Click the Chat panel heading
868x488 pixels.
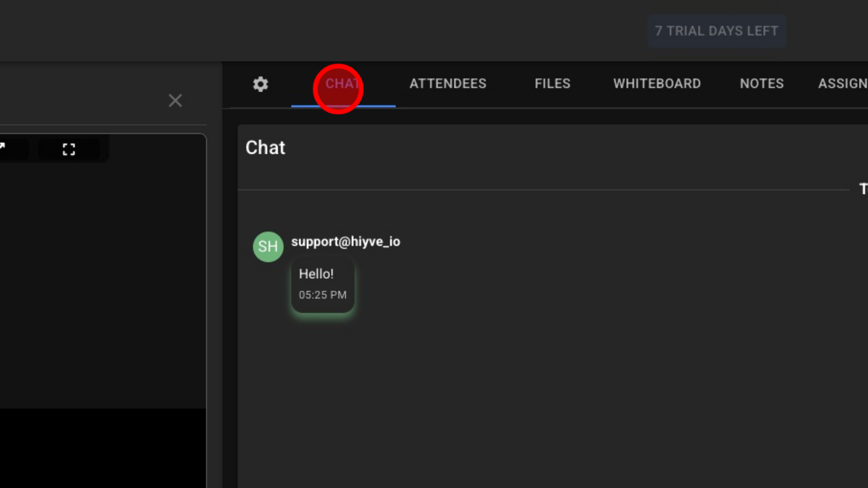coord(265,148)
